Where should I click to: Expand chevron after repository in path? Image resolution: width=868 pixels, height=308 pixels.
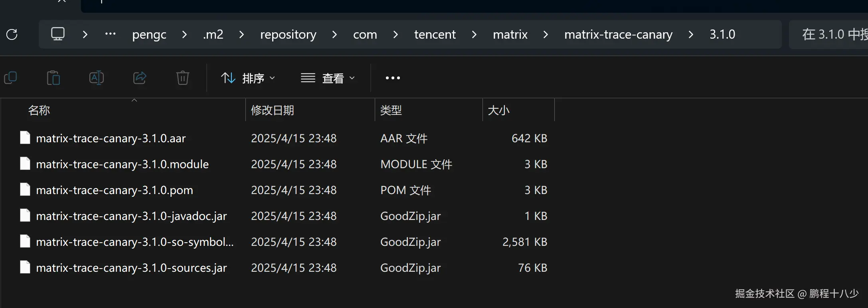coord(334,35)
